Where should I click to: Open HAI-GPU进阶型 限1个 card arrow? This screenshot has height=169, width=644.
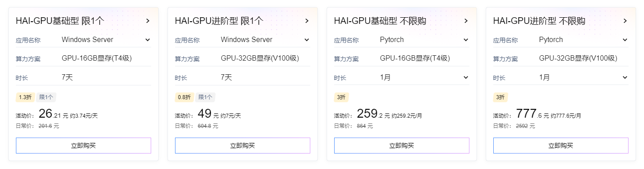307,21
